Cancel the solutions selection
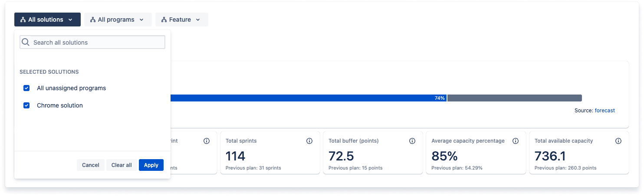Screen dimensions: 644x196 [91, 165]
